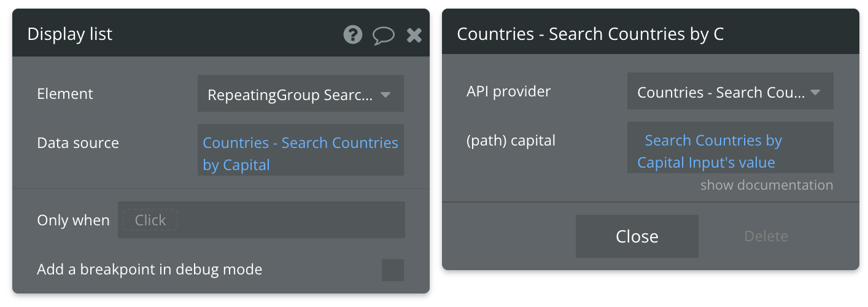Expand the Element dropdown showing RepeatingGroup

coord(300,93)
